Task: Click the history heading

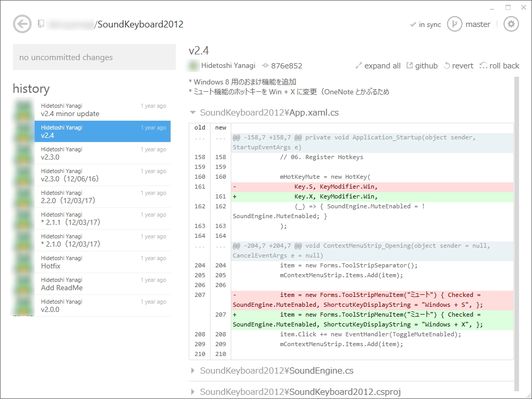Action: point(31,89)
